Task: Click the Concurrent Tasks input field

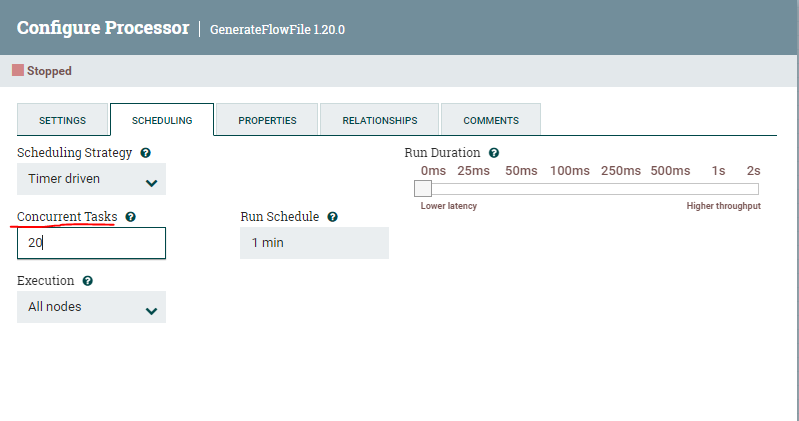Action: (91, 243)
